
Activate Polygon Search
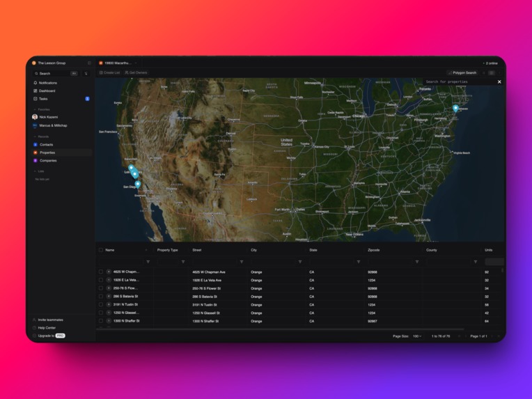pos(462,72)
